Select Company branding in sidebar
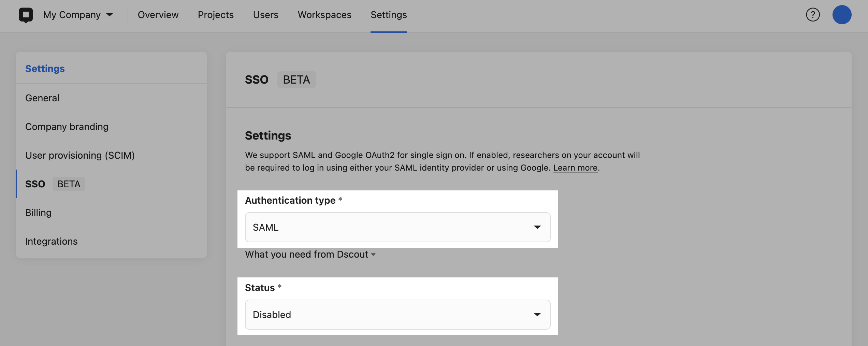This screenshot has width=868, height=346. [111, 127]
